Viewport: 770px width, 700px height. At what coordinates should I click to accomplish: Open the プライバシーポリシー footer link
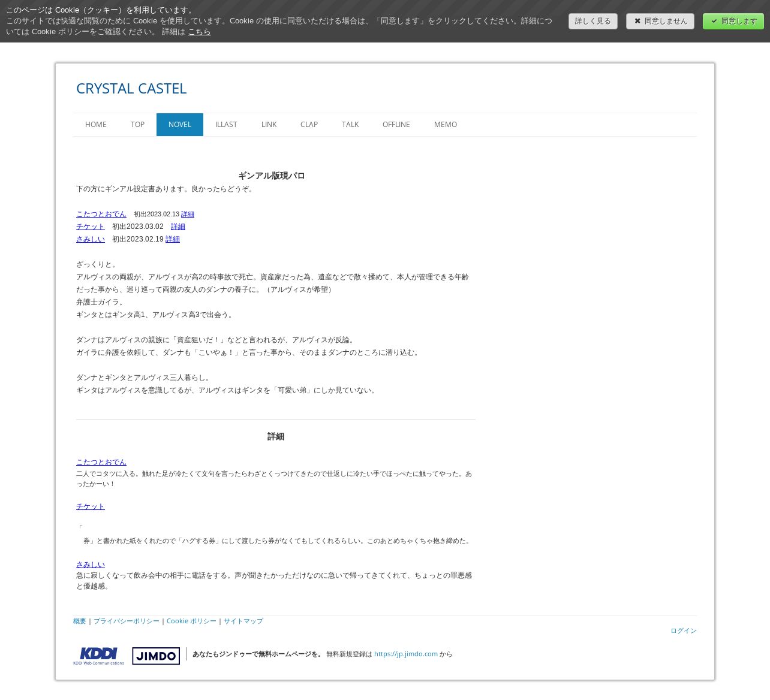point(127,621)
